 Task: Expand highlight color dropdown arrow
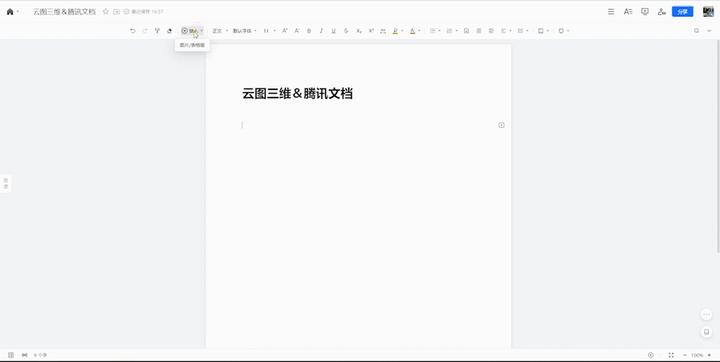[402, 31]
